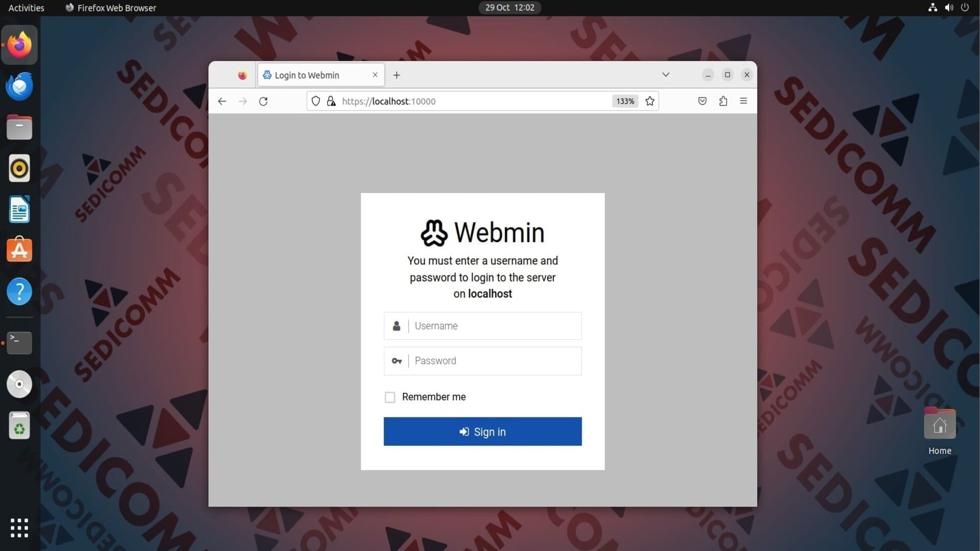Viewport: 980px width, 551px height.
Task: Reset zoom via the 133% badge
Action: point(625,101)
